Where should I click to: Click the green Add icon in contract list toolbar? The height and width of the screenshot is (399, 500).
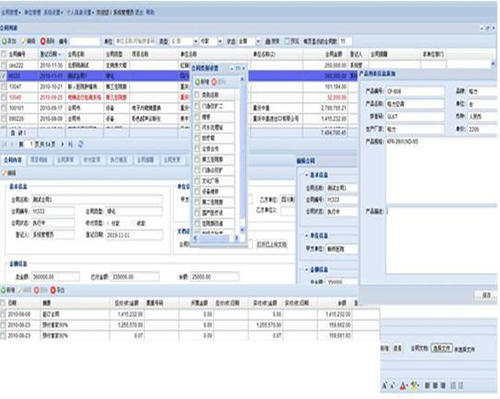pos(5,41)
